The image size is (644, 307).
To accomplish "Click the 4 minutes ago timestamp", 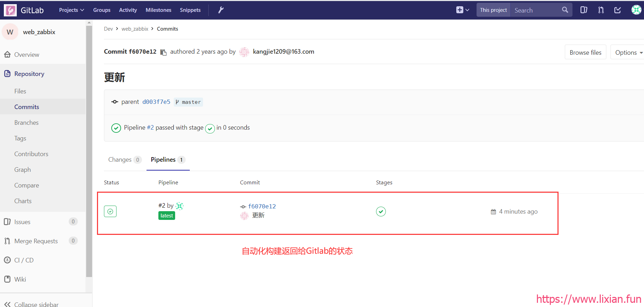I will (x=518, y=212).
